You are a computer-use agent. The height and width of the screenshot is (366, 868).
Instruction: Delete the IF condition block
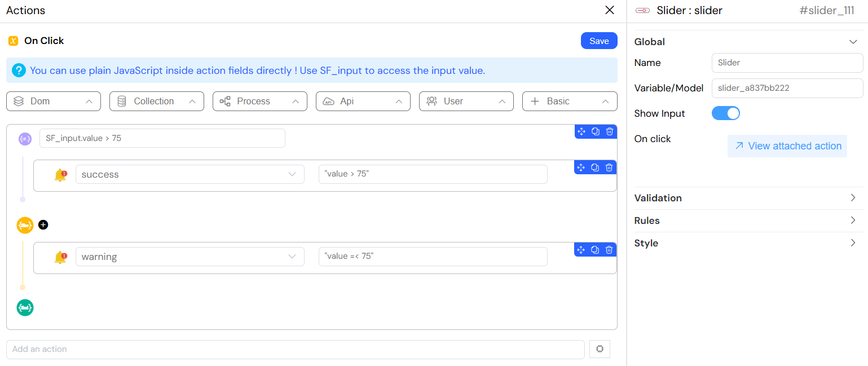click(x=610, y=131)
